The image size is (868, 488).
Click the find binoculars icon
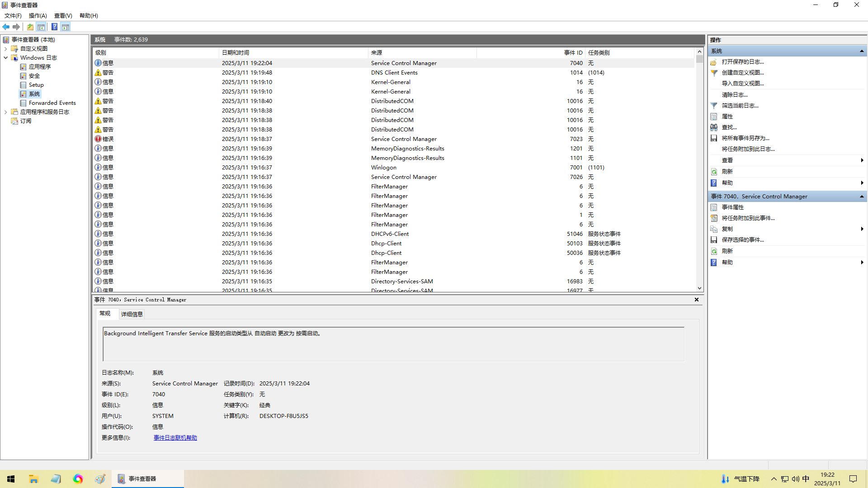(x=714, y=127)
